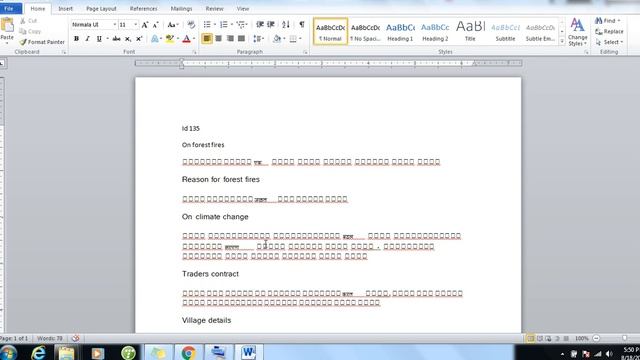Toggle Superscript formatting
This screenshot has height=360, width=640.
[x=139, y=39]
